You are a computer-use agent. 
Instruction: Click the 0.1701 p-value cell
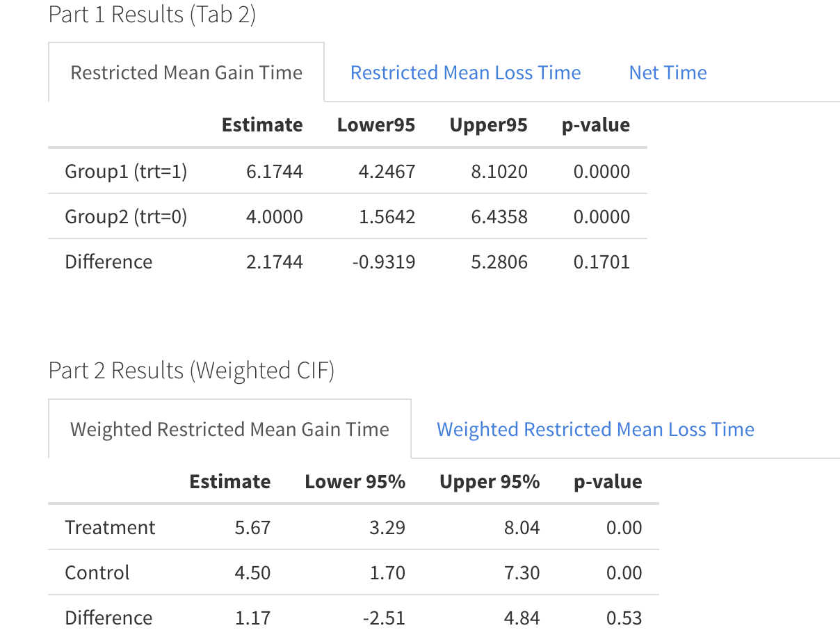pos(601,262)
